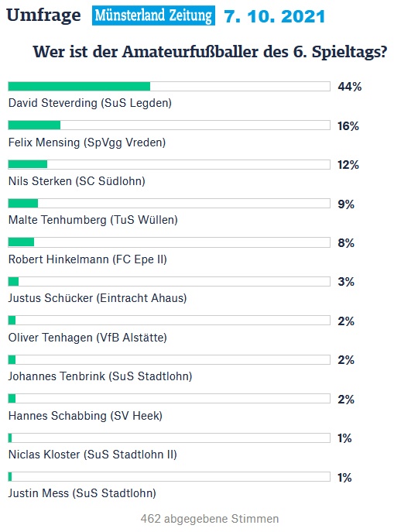Screen dimensions: 394x532
Task: Click the Oliver Tenhagen (VfB Alstätte) label
Action: (x=87, y=338)
